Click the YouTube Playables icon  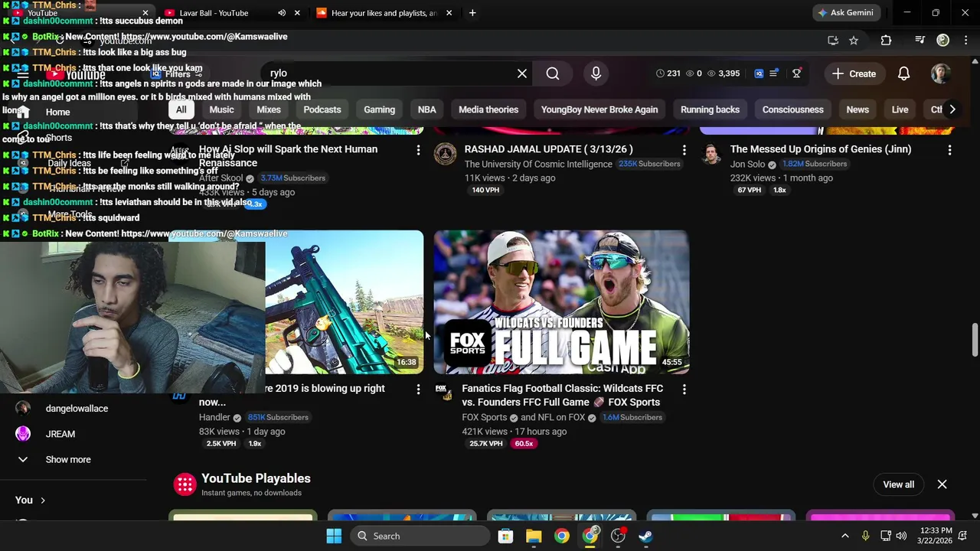pyautogui.click(x=184, y=484)
